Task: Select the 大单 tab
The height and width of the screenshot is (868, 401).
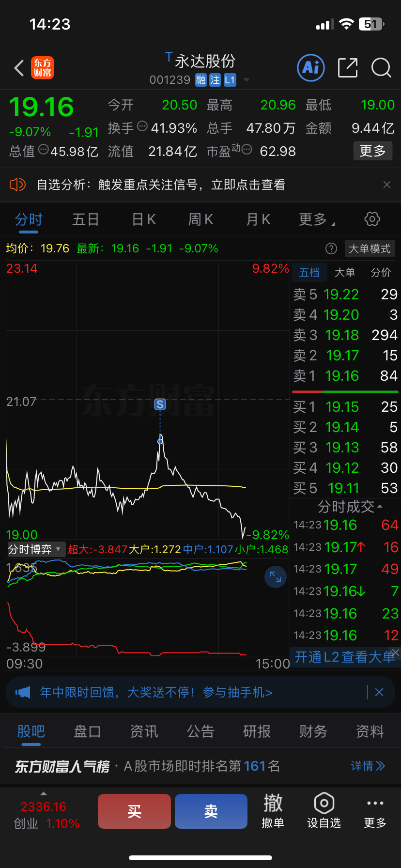Action: tap(345, 272)
